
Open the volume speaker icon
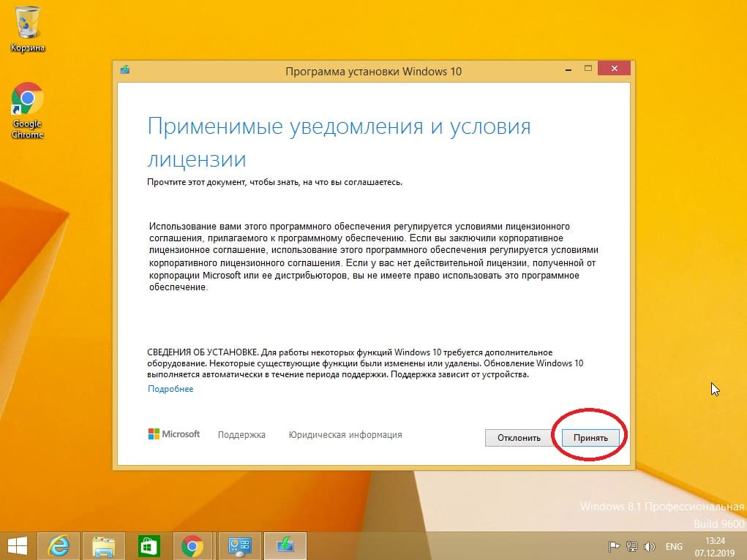pyautogui.click(x=648, y=546)
